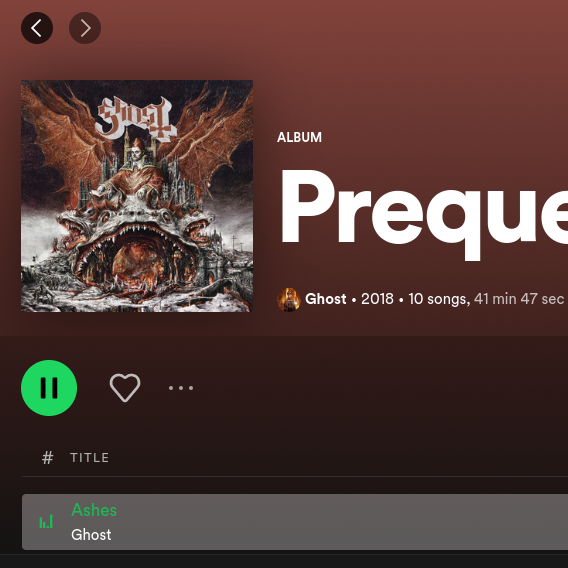Image resolution: width=568 pixels, height=568 pixels.
Task: Open Ghost artist link under Ashes track
Action: 91,535
